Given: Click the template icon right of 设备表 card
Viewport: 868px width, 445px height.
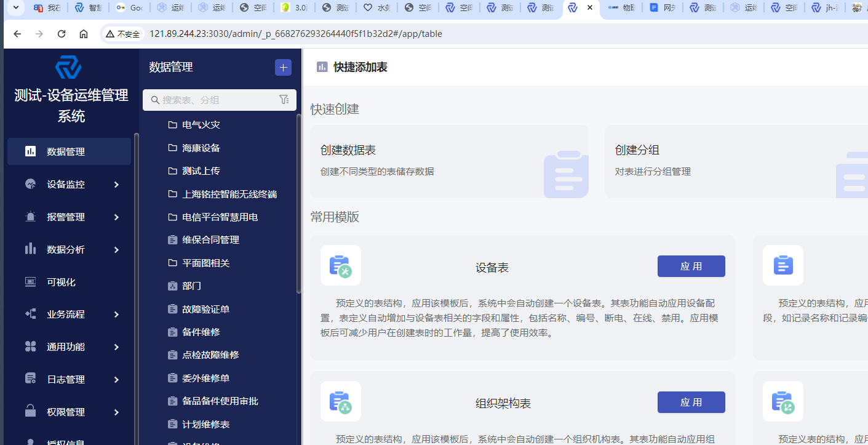Looking at the screenshot, I should click(783, 265).
